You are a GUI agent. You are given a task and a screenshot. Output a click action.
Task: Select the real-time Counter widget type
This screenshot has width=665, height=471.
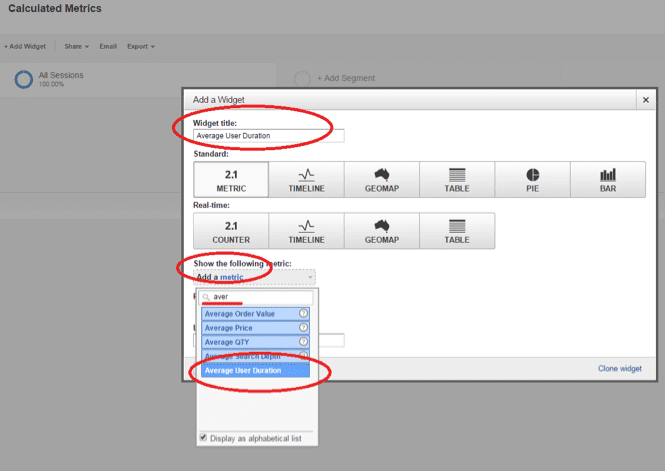[231, 231]
